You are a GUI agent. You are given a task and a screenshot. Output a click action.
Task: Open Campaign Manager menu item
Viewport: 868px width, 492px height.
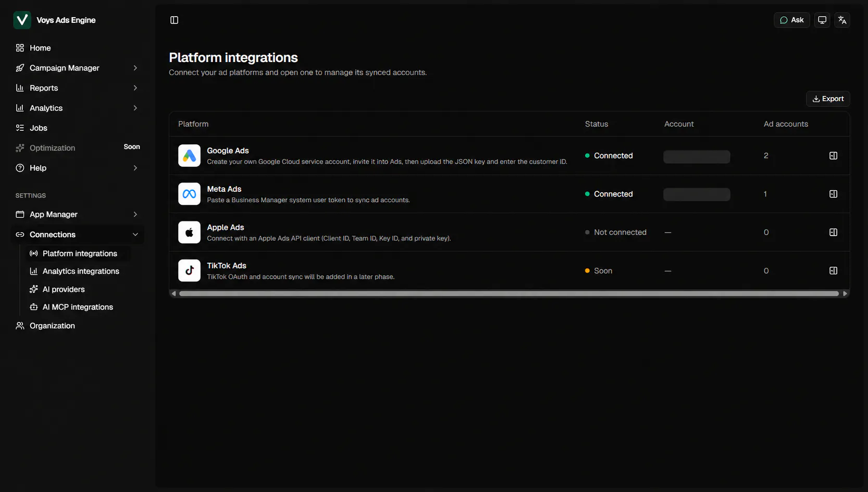click(77, 68)
